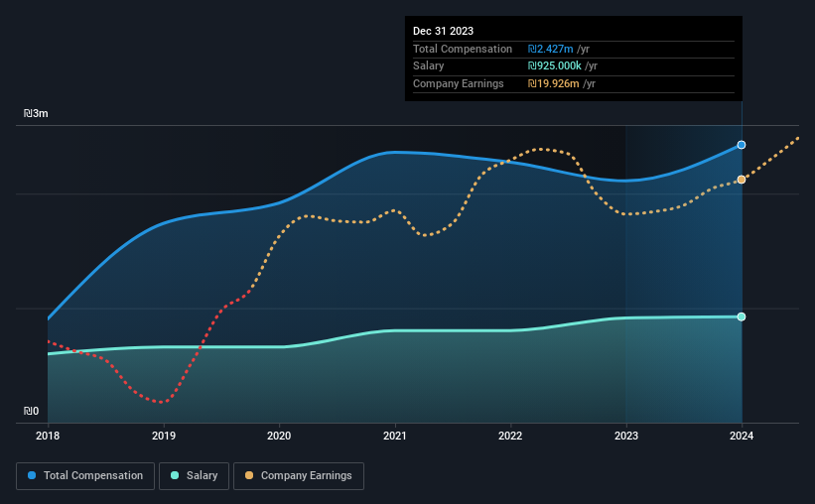Viewport: 815px width, 504px height.
Task: Click the blue Total Compensation data point at 2024
Action: [x=742, y=145]
